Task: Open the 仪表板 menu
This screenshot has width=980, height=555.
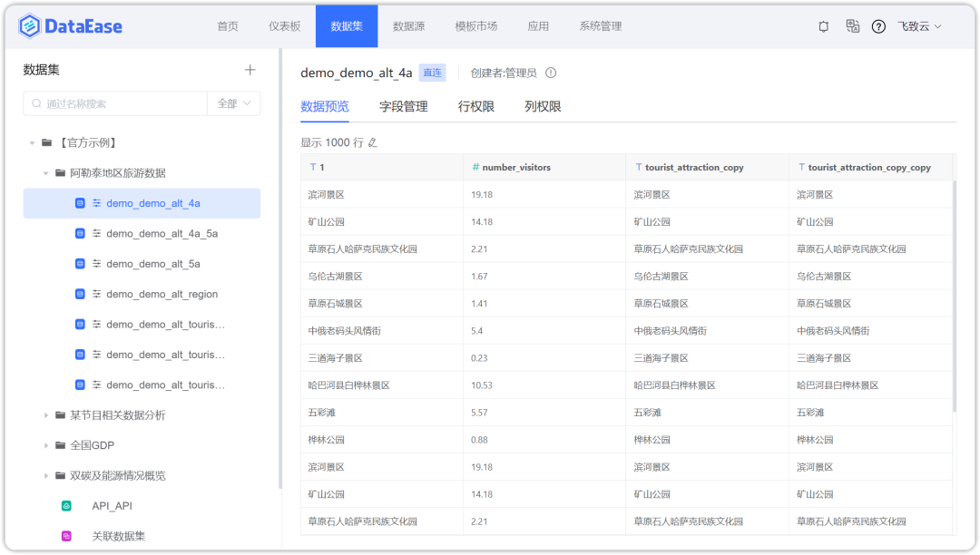Action: 284,26
